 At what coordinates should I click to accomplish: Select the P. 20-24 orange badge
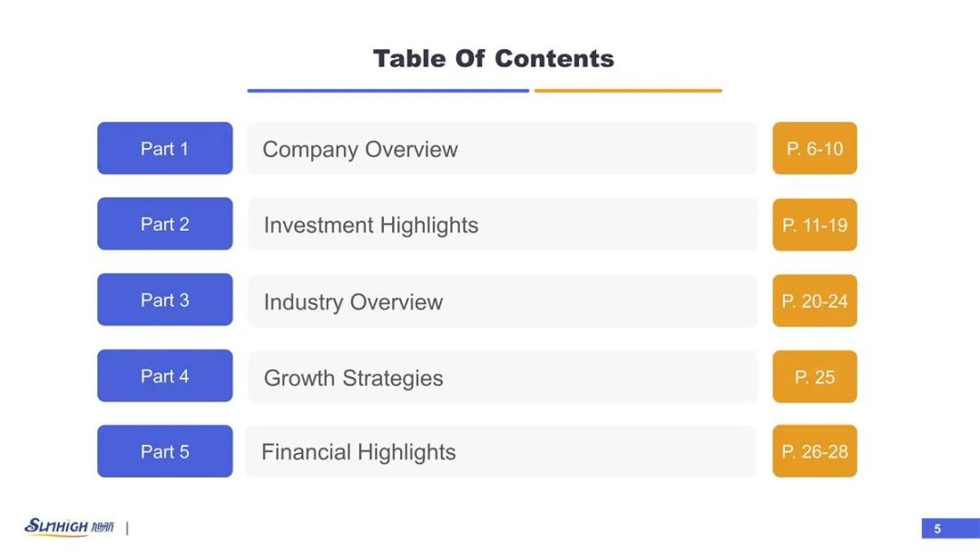(x=814, y=301)
